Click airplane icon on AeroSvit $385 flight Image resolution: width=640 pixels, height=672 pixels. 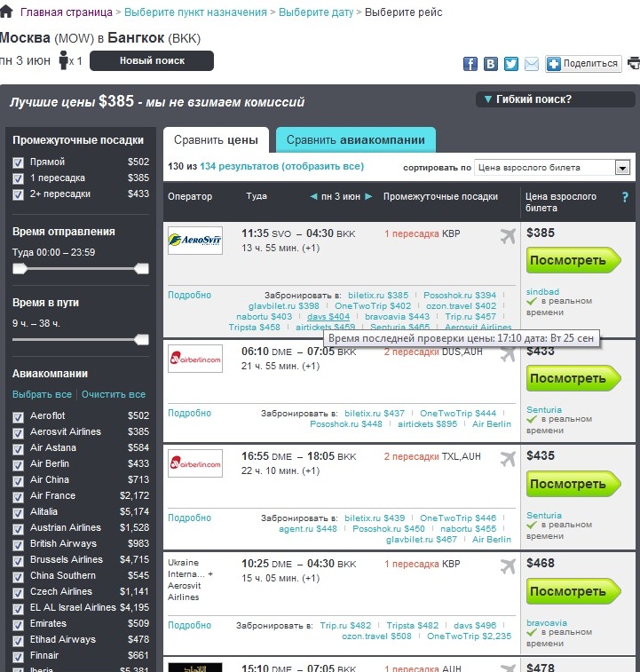point(508,236)
